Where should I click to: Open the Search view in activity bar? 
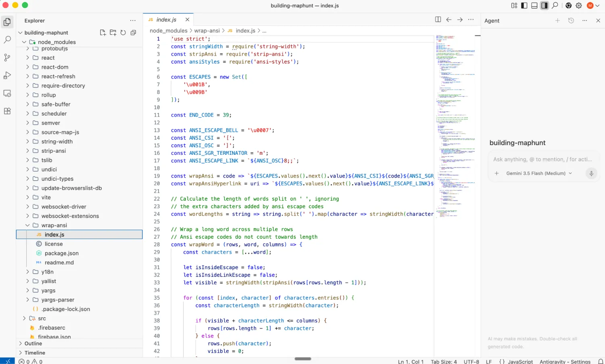coord(7,40)
